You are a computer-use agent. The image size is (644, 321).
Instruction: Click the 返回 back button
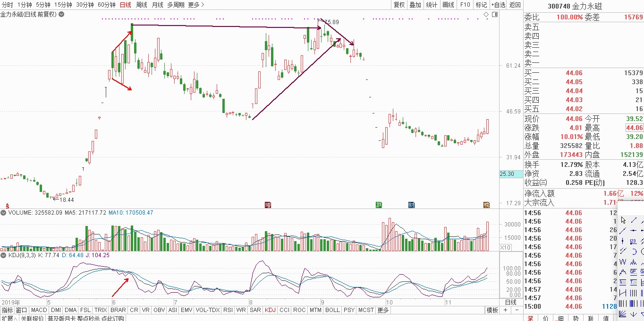coord(515,5)
